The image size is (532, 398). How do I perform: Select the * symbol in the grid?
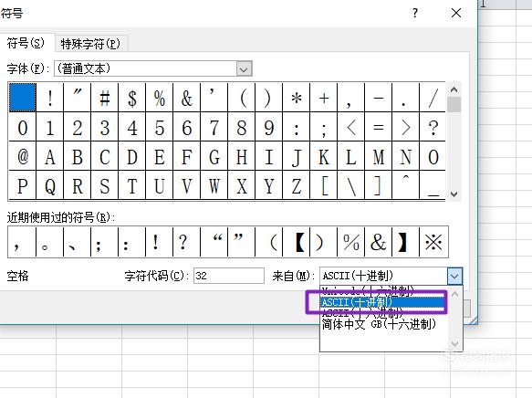tap(297, 98)
